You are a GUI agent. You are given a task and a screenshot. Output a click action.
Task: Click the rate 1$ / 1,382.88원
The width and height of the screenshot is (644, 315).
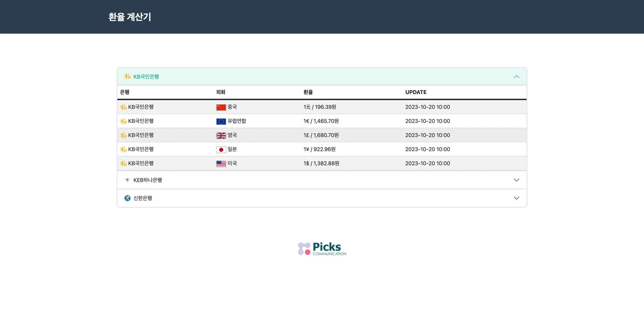coord(321,163)
